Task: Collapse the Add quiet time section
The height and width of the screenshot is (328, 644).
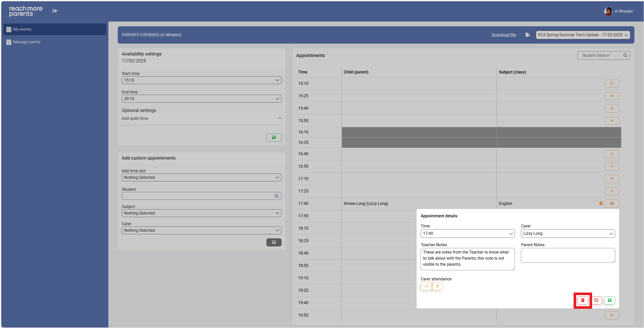Action: (280, 118)
